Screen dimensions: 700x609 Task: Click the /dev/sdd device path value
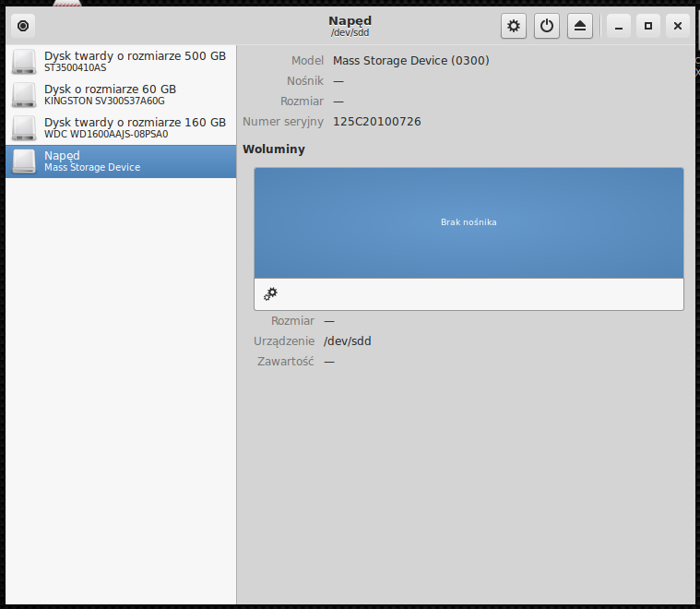point(348,341)
